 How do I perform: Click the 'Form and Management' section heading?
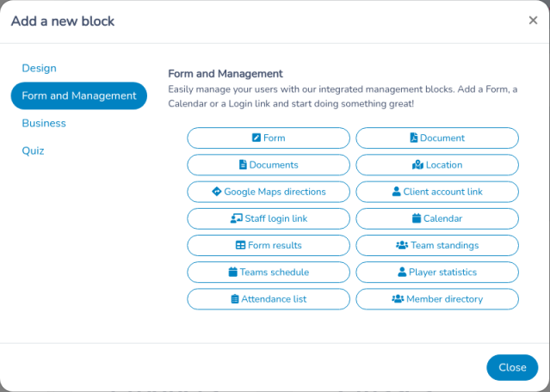tap(226, 74)
